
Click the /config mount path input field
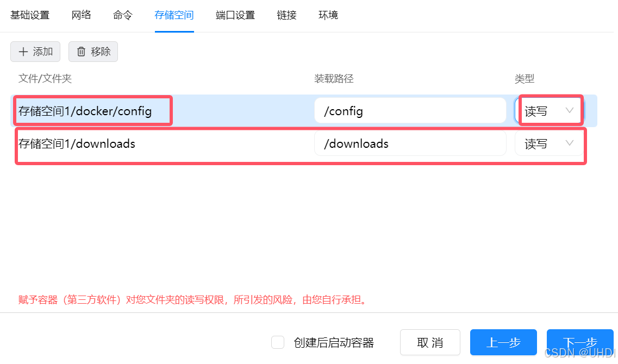click(x=410, y=110)
